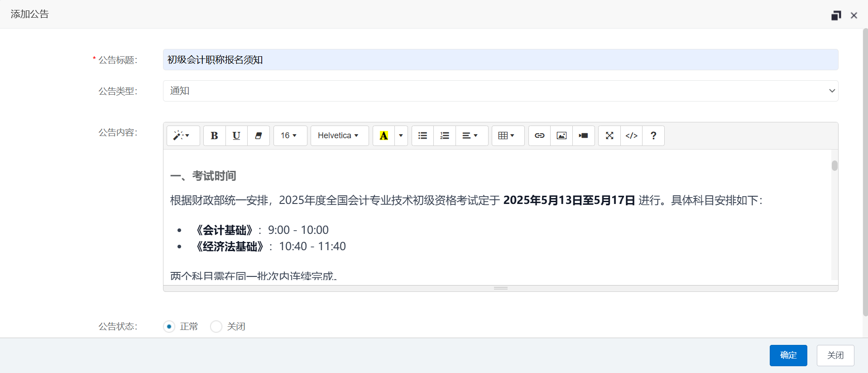Insert an unordered bullet list
868x373 pixels.
coord(422,136)
